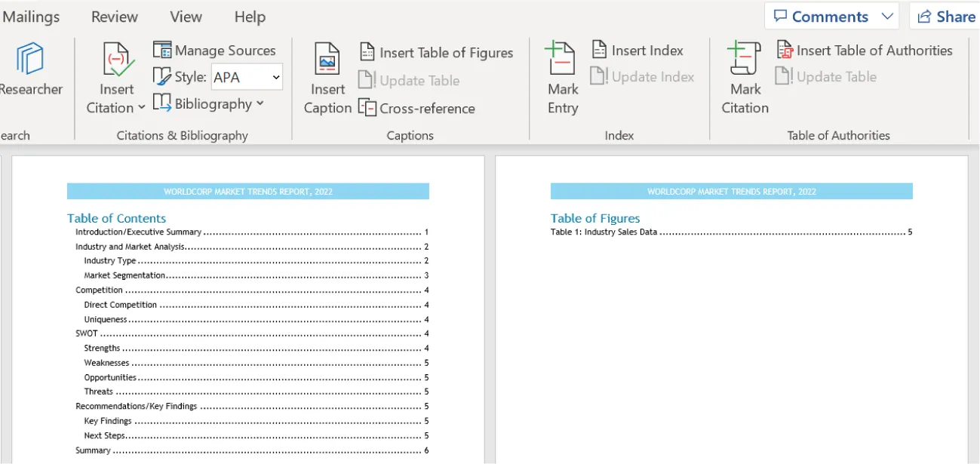Open the Mailings ribbon tab

point(32,16)
